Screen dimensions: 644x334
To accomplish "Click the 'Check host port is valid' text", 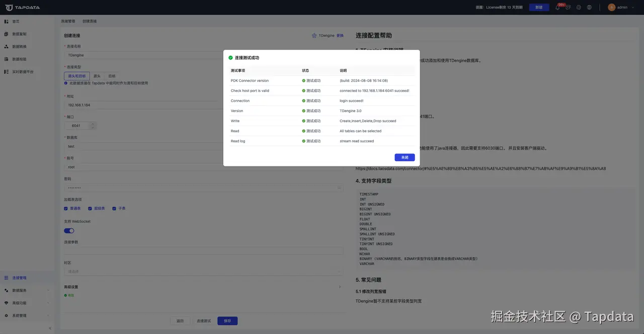I will tap(250, 91).
